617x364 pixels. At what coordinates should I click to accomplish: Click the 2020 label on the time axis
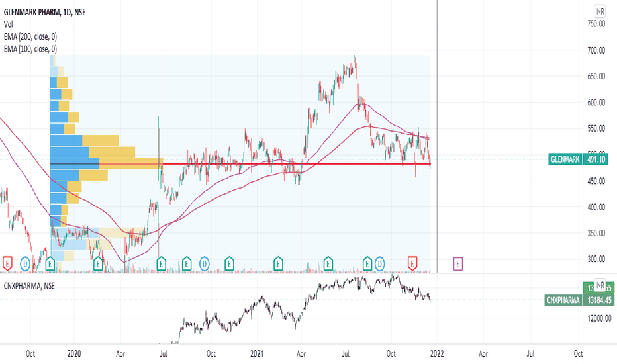74,353
